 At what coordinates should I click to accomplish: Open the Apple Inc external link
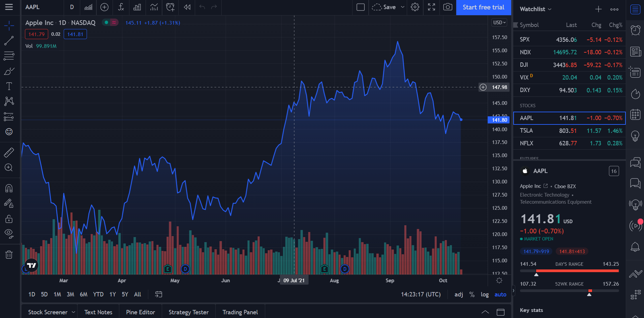546,186
